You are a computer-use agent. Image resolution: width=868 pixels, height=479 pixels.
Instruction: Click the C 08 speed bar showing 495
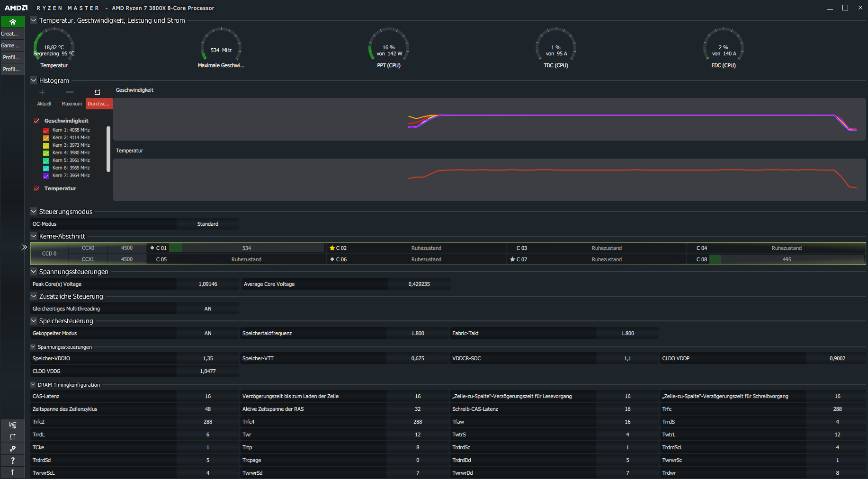(x=787, y=259)
